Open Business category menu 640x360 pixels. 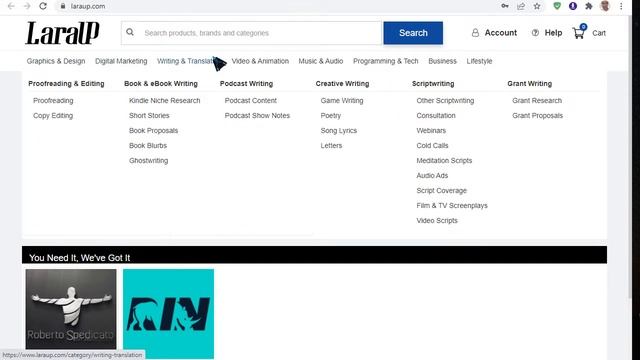[442, 61]
